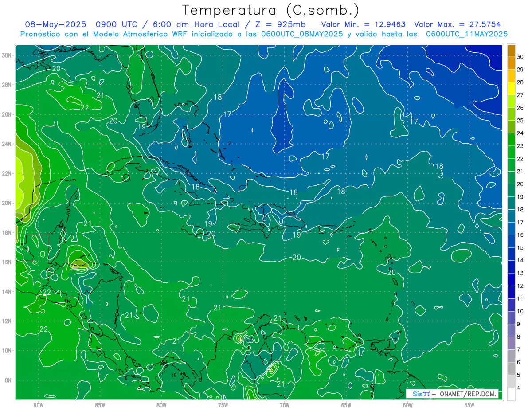Click the '6' label on the color legend
This screenshot has width=532, height=411.
tap(519, 363)
